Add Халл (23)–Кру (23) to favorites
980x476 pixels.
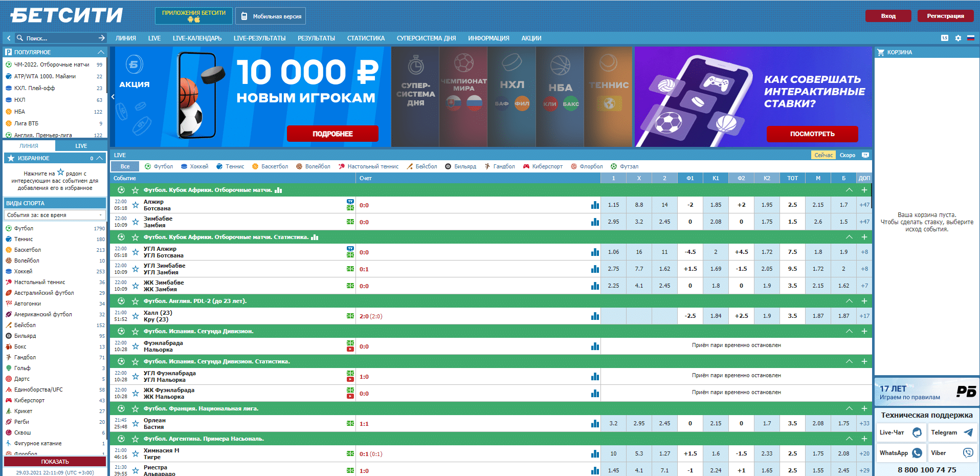(x=136, y=316)
